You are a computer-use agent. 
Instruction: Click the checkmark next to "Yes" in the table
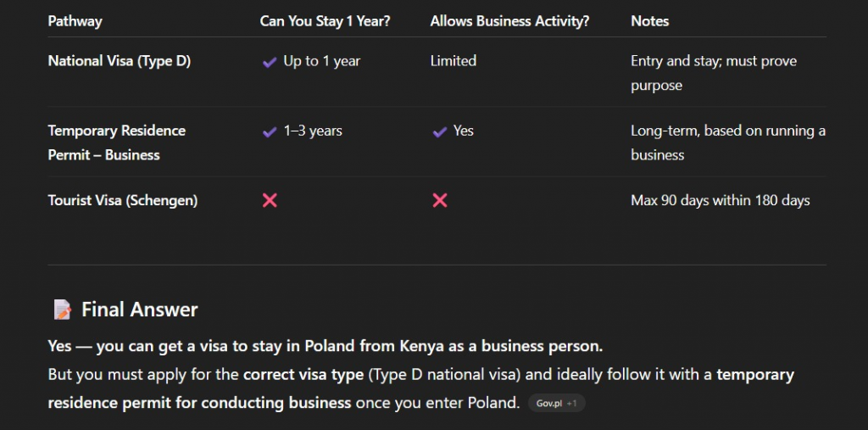tap(439, 131)
